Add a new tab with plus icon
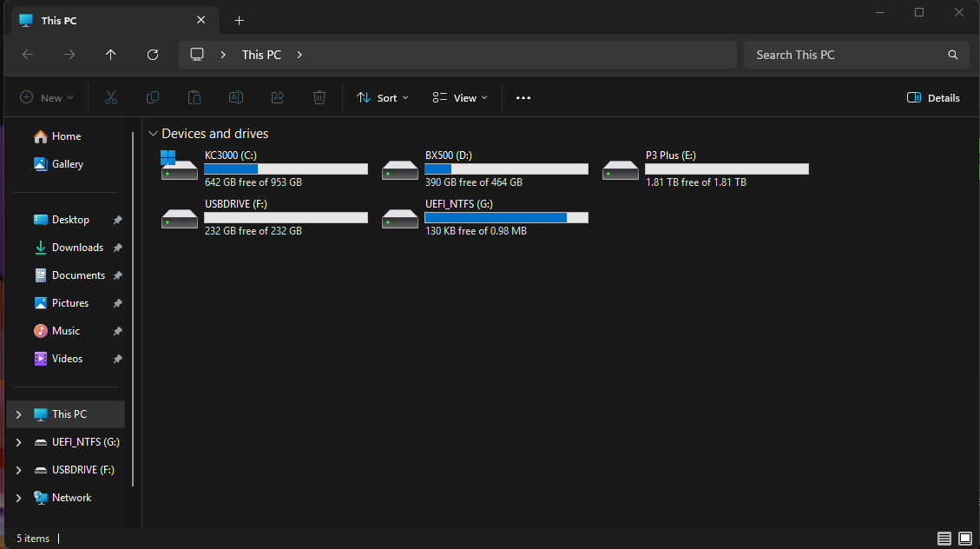The image size is (980, 549). pos(239,21)
